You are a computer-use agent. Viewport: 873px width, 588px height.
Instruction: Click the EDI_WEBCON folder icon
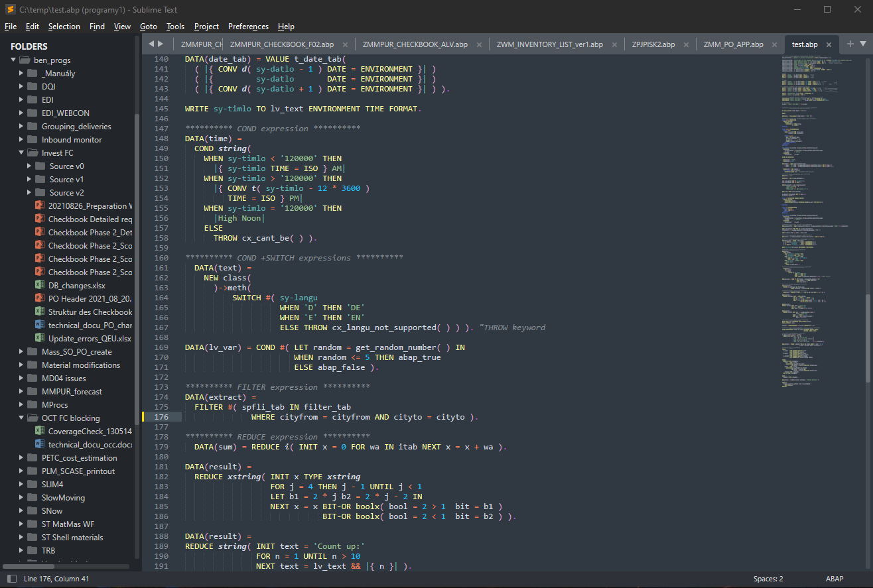(x=32, y=113)
